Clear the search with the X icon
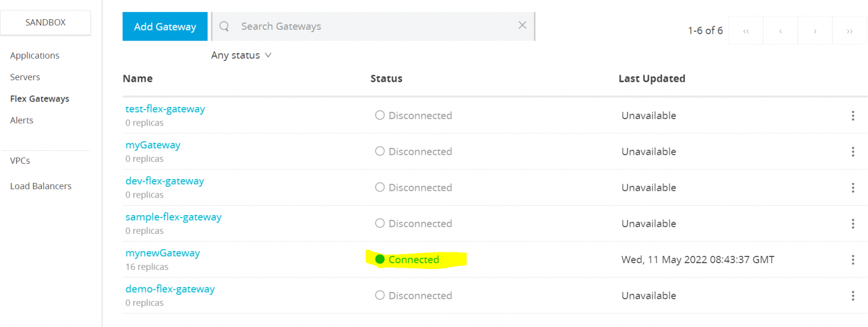 coord(522,25)
